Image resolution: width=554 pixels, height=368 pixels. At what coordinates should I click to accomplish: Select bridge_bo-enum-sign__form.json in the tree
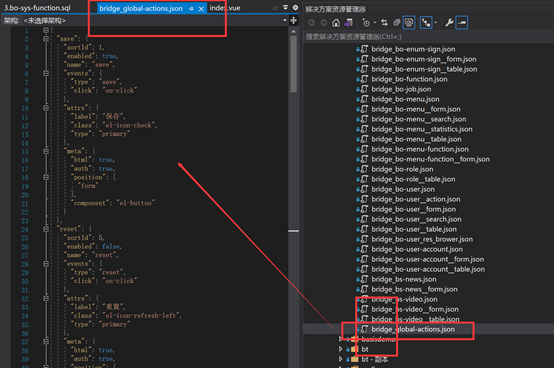click(x=424, y=59)
